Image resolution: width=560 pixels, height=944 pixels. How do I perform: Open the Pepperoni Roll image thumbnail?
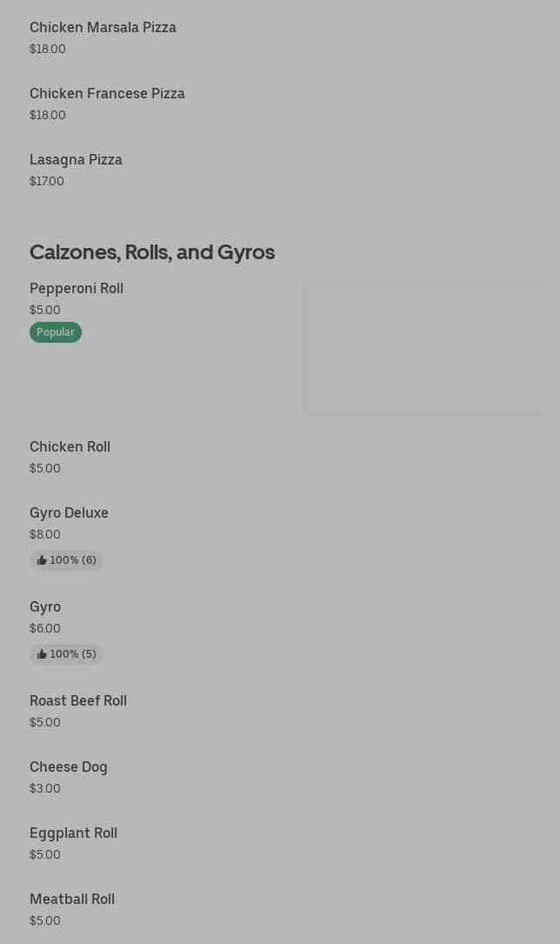point(423,348)
